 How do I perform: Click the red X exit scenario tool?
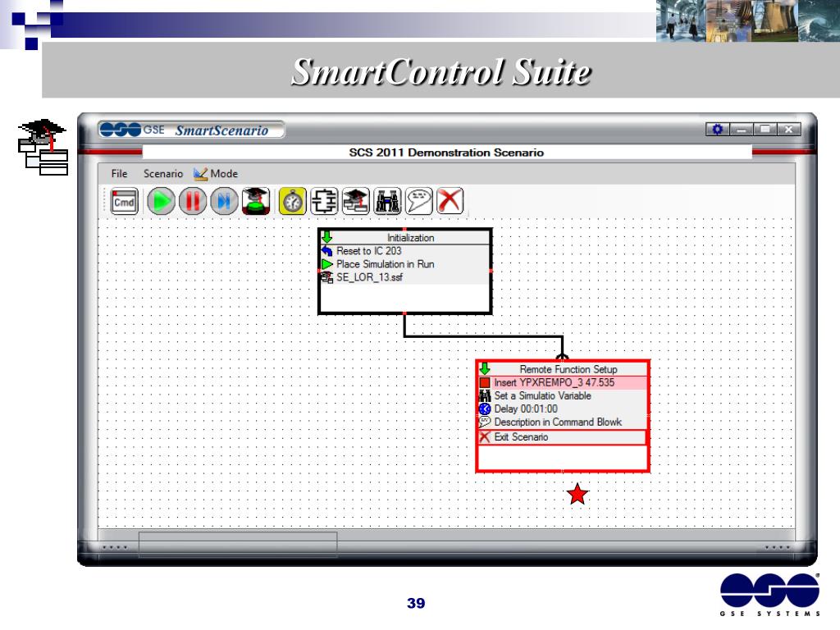pyautogui.click(x=450, y=202)
